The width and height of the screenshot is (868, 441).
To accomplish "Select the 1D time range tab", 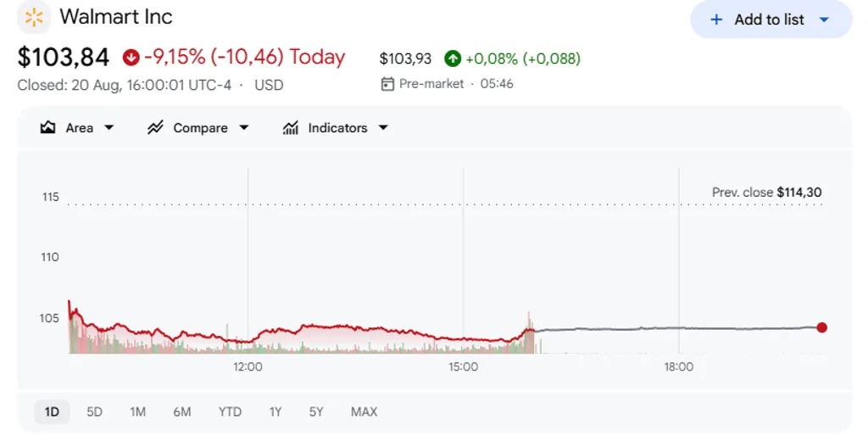I will coord(52,411).
